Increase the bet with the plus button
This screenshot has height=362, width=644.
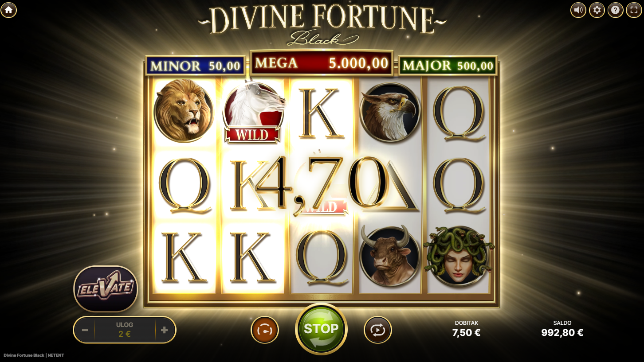coord(165,330)
